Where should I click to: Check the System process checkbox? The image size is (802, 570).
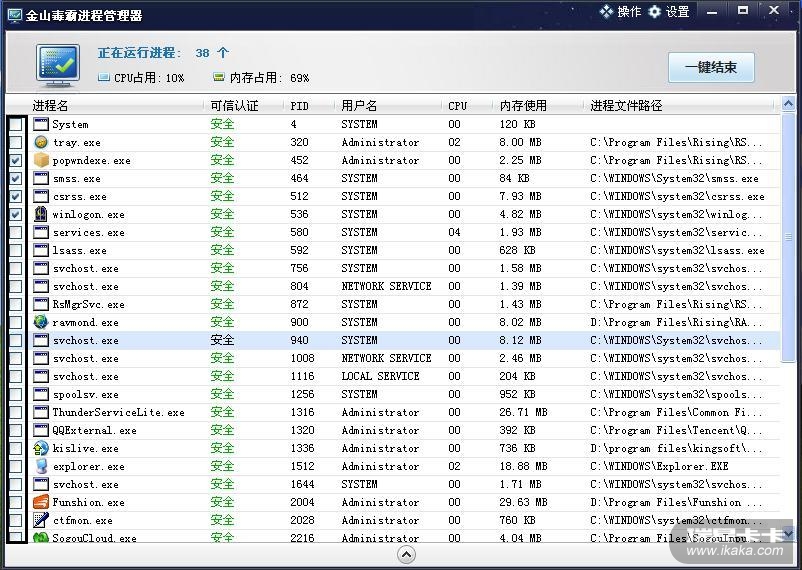16,124
